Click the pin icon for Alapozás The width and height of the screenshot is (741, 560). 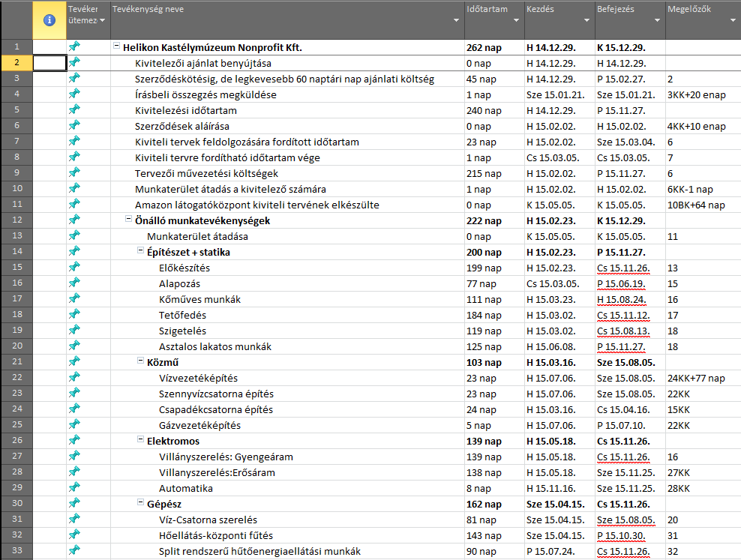(74, 283)
